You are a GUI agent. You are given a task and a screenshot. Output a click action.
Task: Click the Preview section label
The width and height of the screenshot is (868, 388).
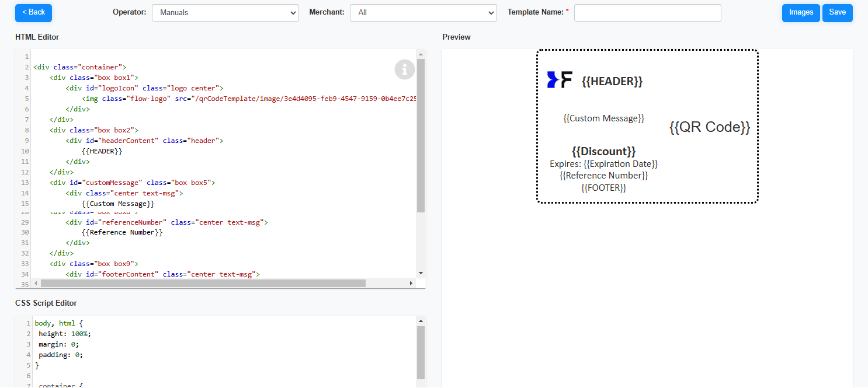point(456,37)
